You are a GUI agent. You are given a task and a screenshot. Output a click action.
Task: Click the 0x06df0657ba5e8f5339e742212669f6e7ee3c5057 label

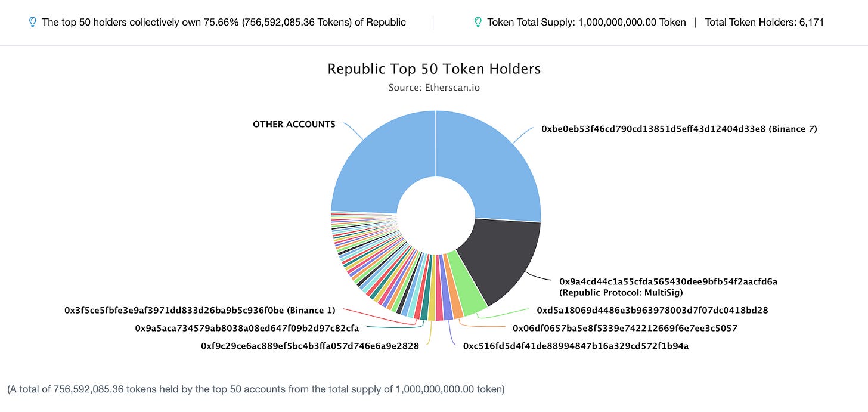tap(625, 328)
